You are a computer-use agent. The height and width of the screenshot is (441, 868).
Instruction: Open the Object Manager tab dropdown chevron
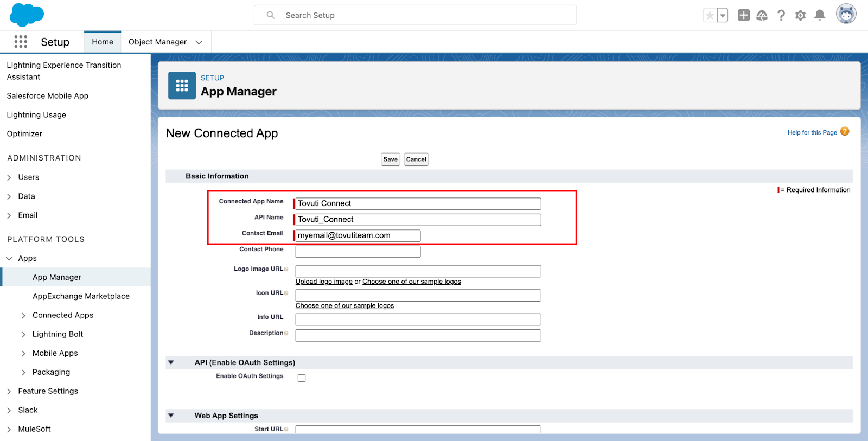199,42
